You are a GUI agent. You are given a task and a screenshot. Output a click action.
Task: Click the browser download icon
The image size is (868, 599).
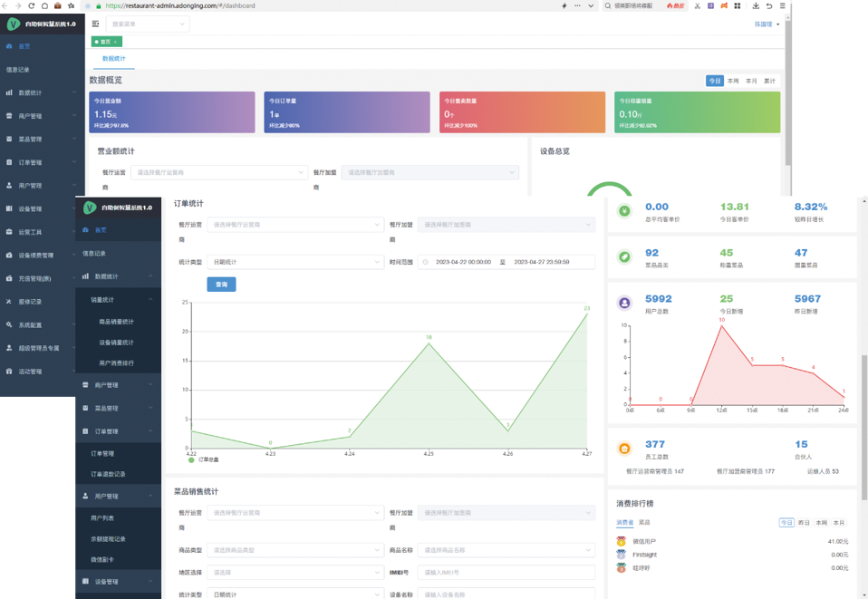[756, 5]
